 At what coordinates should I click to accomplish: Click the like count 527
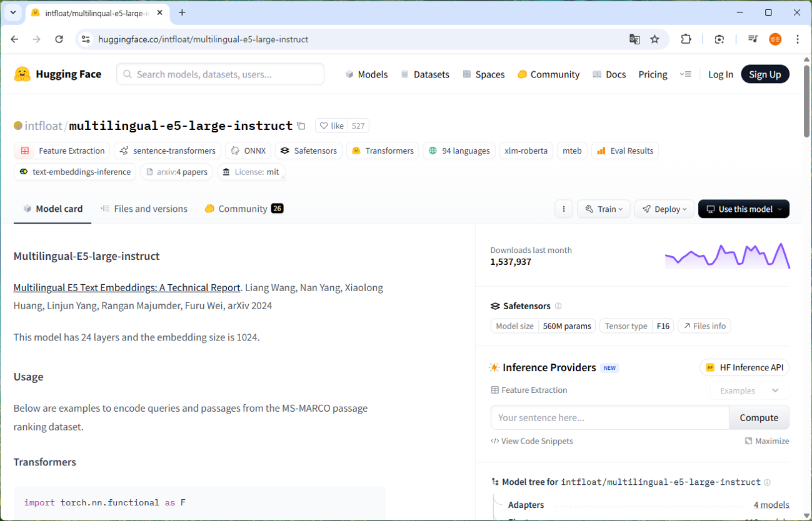click(358, 126)
